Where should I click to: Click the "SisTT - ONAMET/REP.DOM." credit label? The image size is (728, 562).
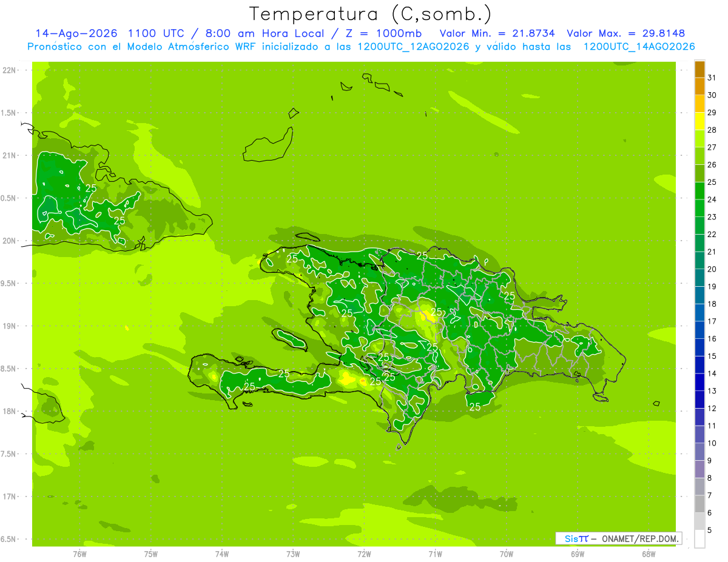click(619, 538)
